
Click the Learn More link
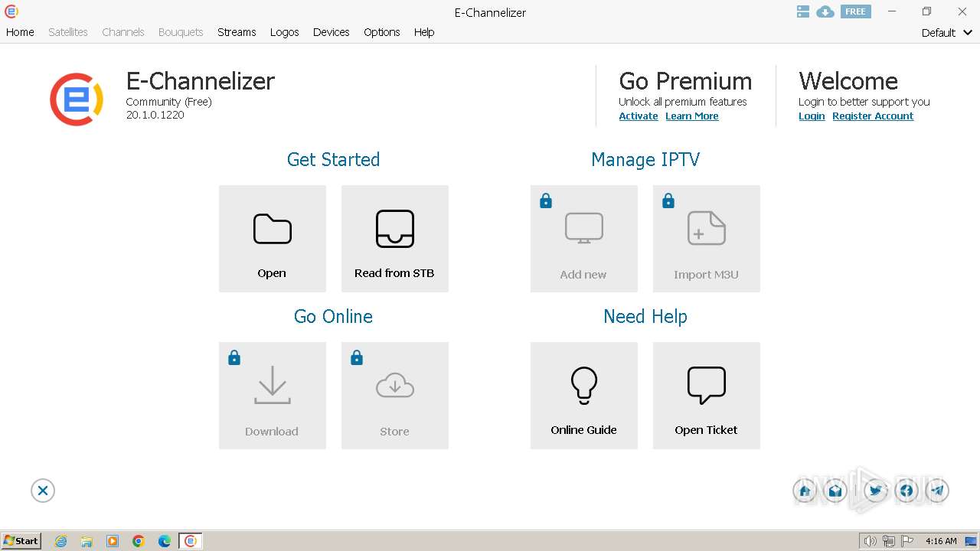pos(692,116)
